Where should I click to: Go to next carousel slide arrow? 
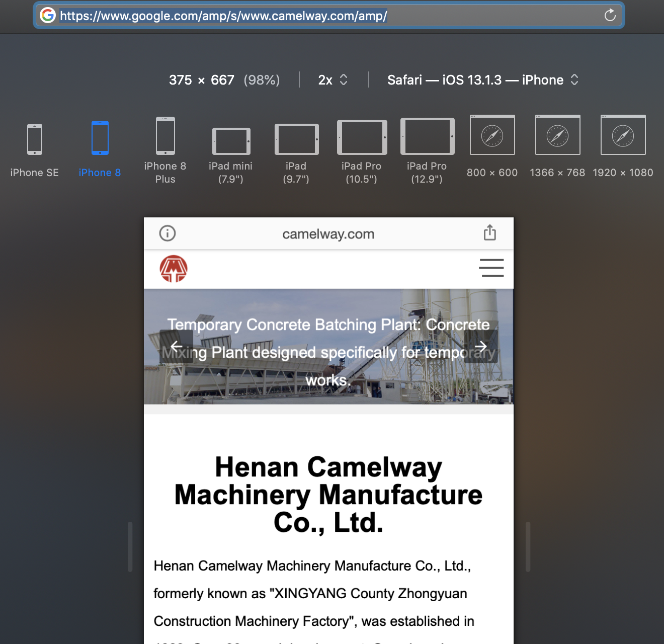481,346
